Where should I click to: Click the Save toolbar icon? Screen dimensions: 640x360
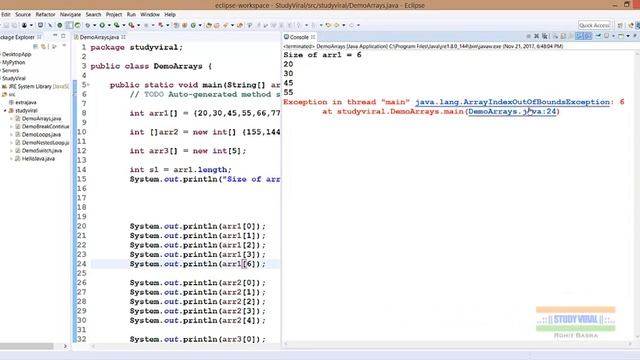[6, 25]
